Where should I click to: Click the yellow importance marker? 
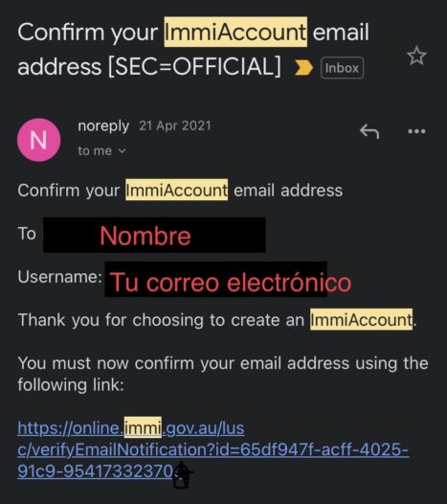pos(303,67)
